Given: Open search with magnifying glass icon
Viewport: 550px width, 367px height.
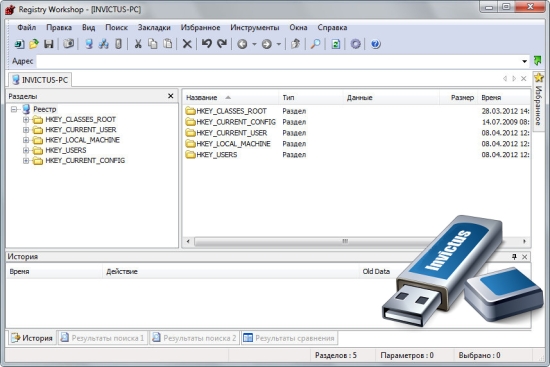Looking at the screenshot, I should pos(315,44).
